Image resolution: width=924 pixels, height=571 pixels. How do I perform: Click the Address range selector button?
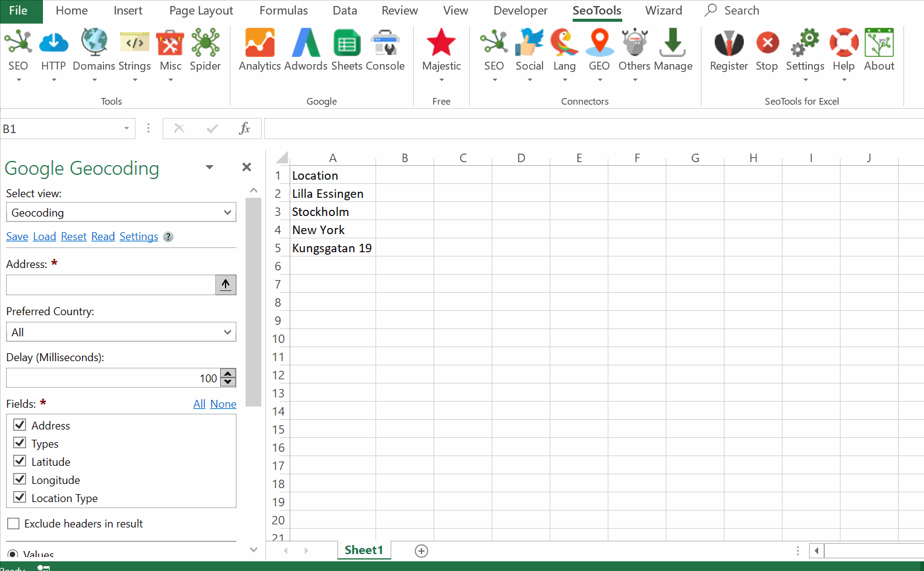click(226, 285)
